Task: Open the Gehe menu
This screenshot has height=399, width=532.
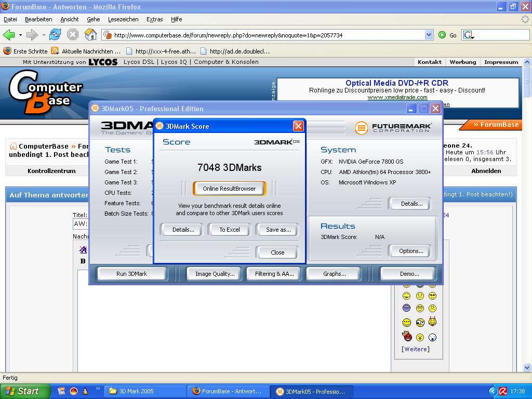Action: [x=94, y=19]
